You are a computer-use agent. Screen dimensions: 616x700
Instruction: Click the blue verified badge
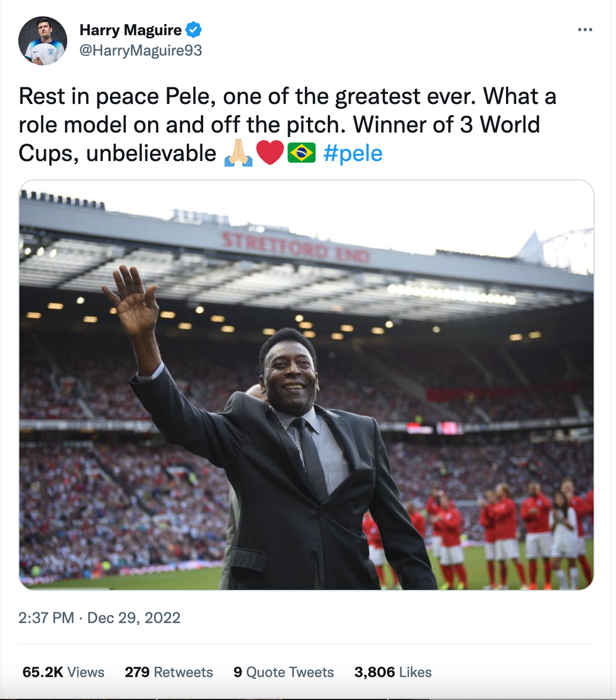pos(194,30)
